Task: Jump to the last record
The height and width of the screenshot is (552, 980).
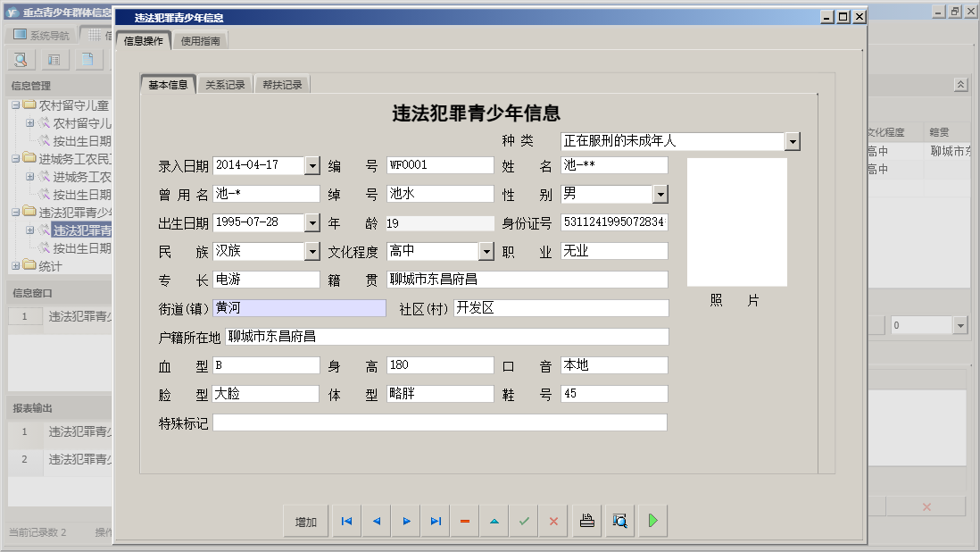Action: click(x=436, y=522)
